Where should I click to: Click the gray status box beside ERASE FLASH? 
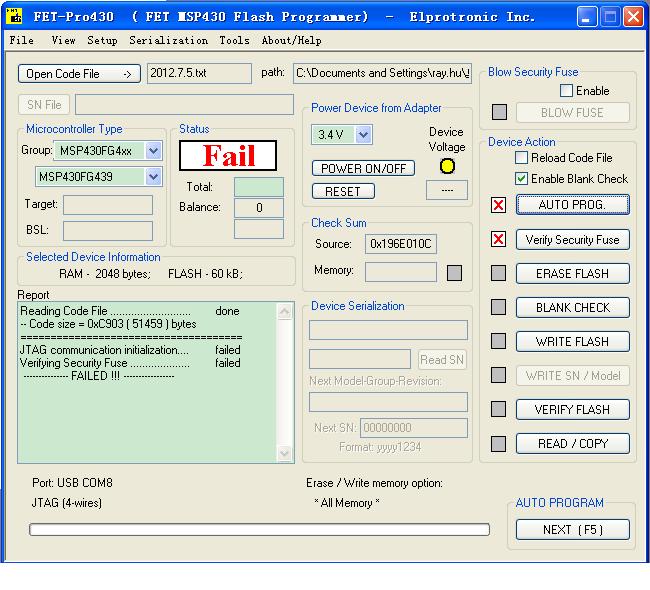point(498,273)
